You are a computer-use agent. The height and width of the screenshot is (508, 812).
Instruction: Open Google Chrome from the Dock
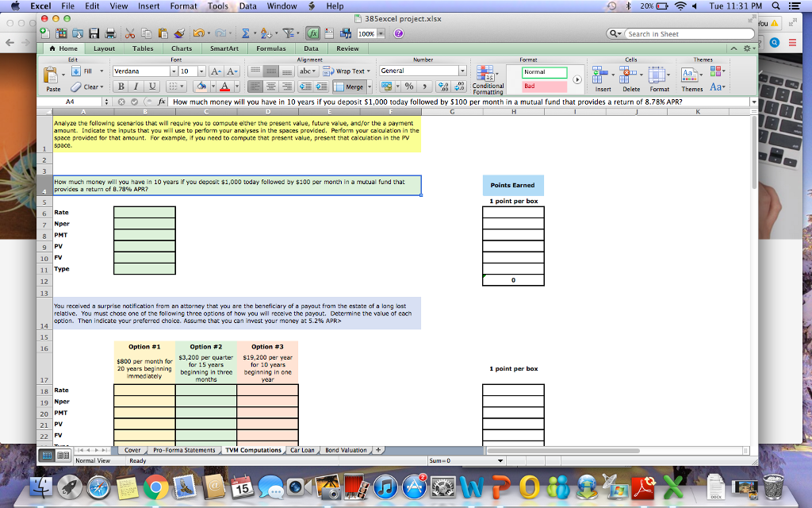[x=155, y=487]
